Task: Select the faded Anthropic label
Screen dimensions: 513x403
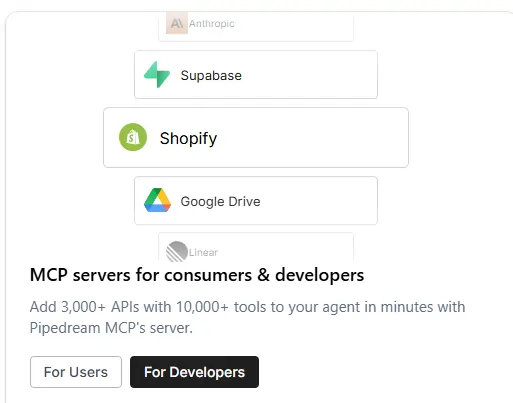Action: (212, 24)
